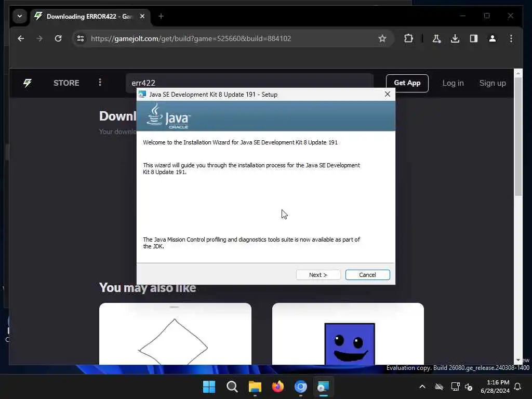Open the blue smiley square game thumbnail

click(348, 334)
